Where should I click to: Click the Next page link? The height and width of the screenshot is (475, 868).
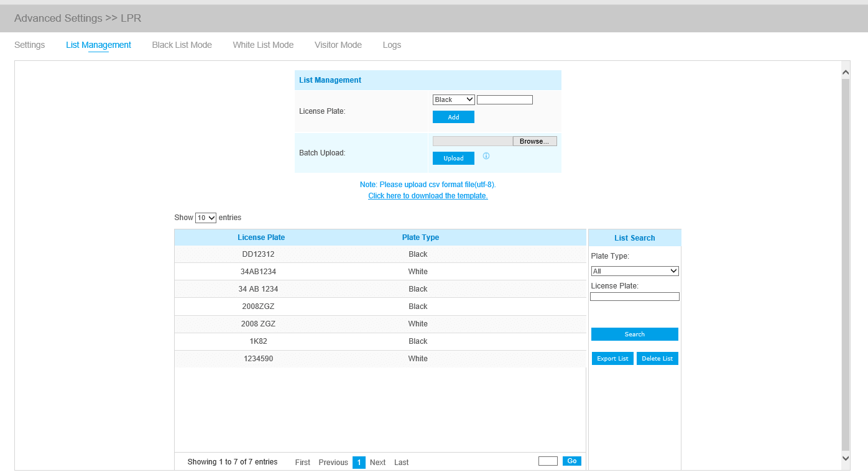377,462
